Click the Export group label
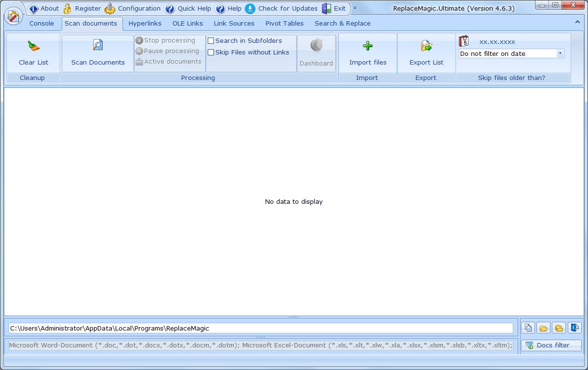 (x=426, y=78)
